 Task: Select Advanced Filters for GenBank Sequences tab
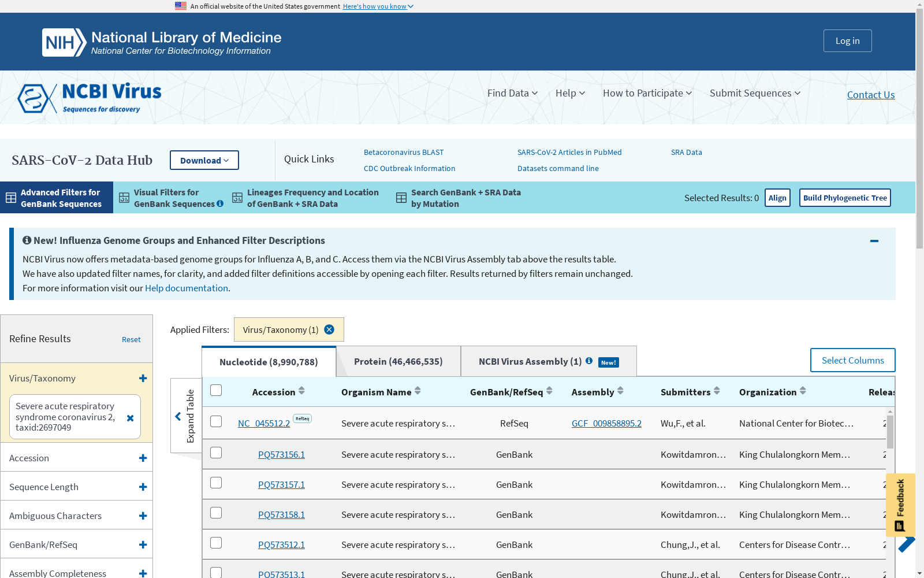(x=57, y=198)
